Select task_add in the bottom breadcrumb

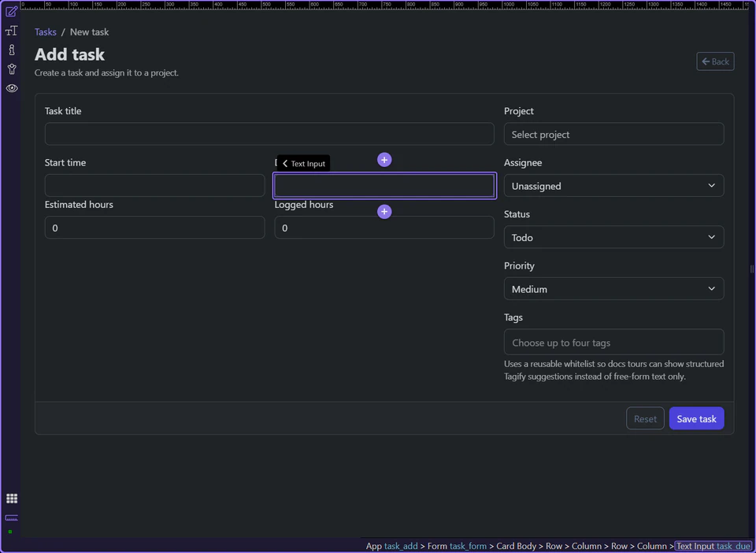pos(402,546)
